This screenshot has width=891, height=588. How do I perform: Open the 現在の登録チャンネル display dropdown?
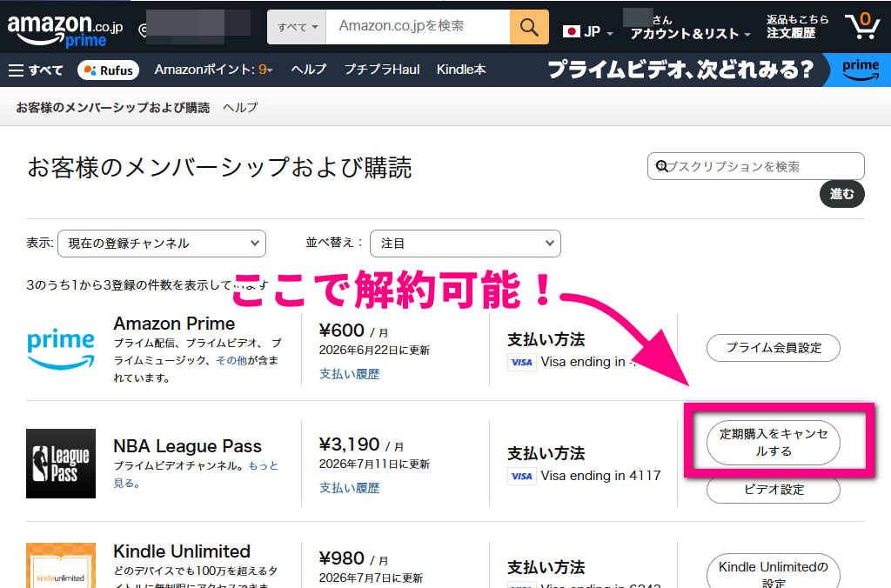[162, 244]
